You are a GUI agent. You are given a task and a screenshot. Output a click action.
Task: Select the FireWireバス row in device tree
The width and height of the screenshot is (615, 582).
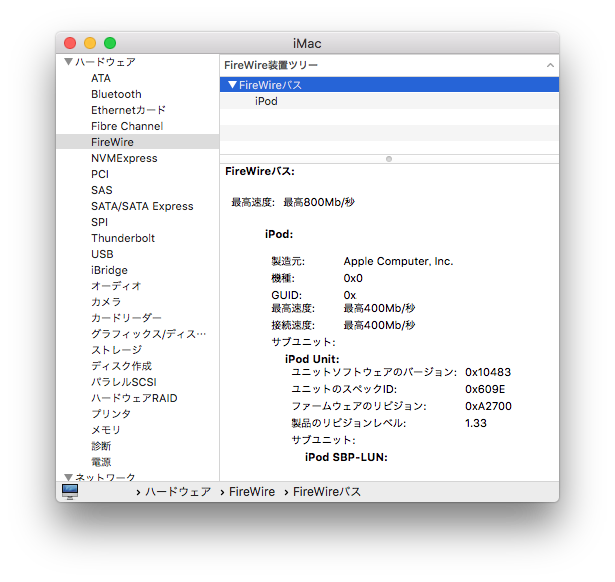(x=389, y=85)
